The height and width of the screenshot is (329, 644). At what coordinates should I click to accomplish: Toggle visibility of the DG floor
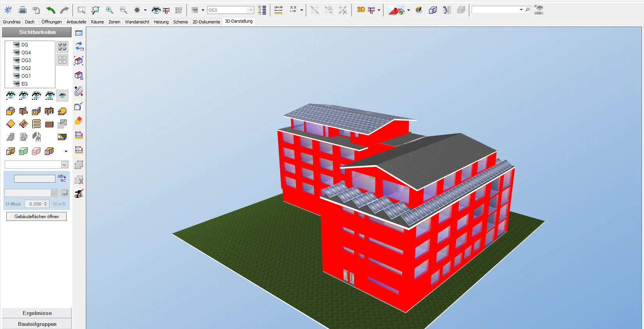point(16,45)
